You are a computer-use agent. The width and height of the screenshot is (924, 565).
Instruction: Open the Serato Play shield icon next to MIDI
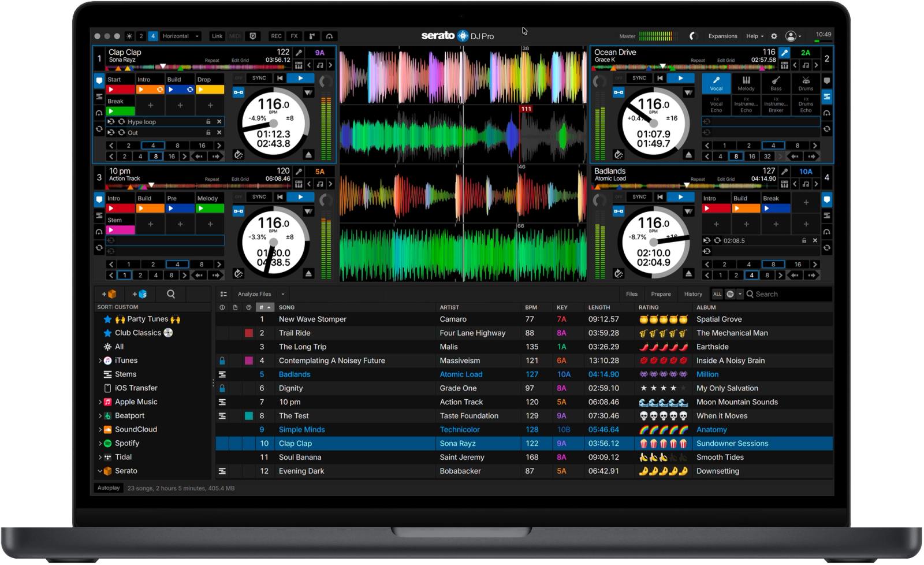(x=253, y=36)
